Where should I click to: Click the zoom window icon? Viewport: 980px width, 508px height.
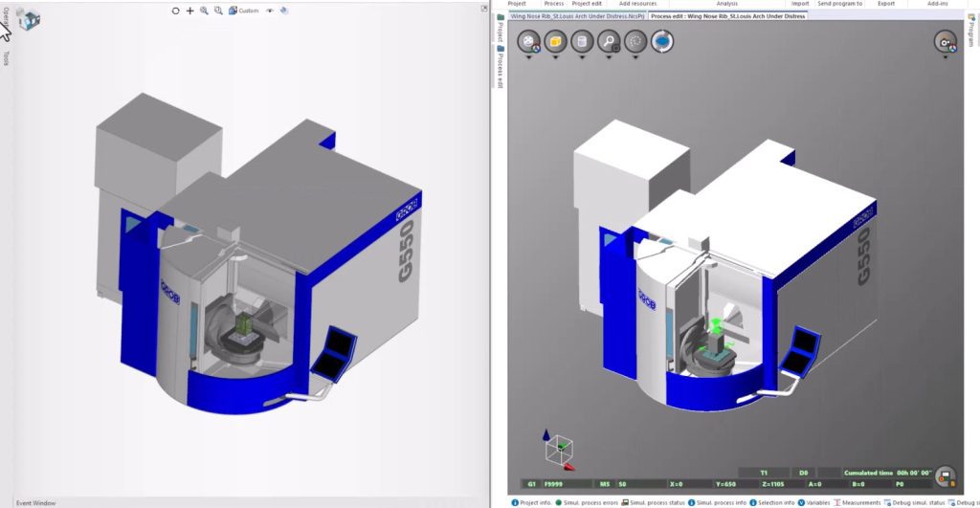point(218,11)
